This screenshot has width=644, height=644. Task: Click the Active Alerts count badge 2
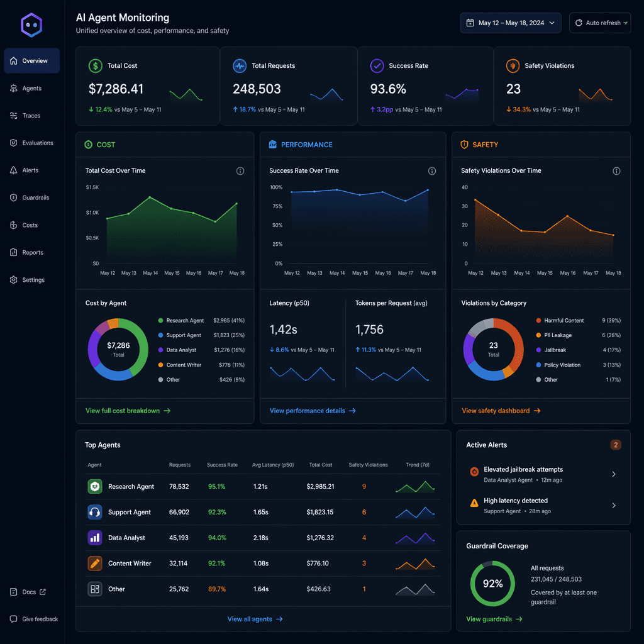(615, 445)
